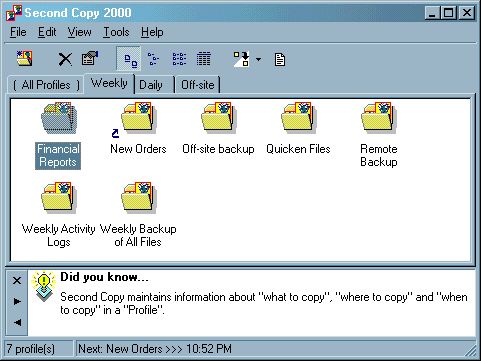Click the Delete profile X icon in toolbar

(x=65, y=59)
